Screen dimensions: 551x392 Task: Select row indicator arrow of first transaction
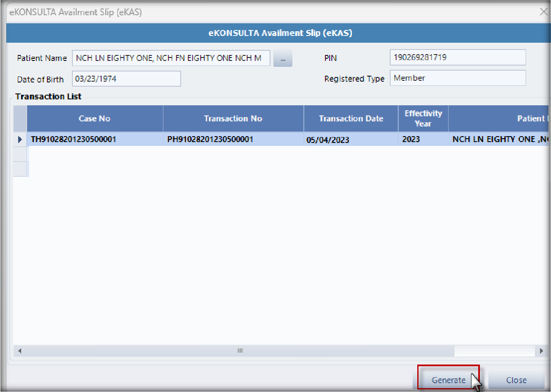(20, 140)
